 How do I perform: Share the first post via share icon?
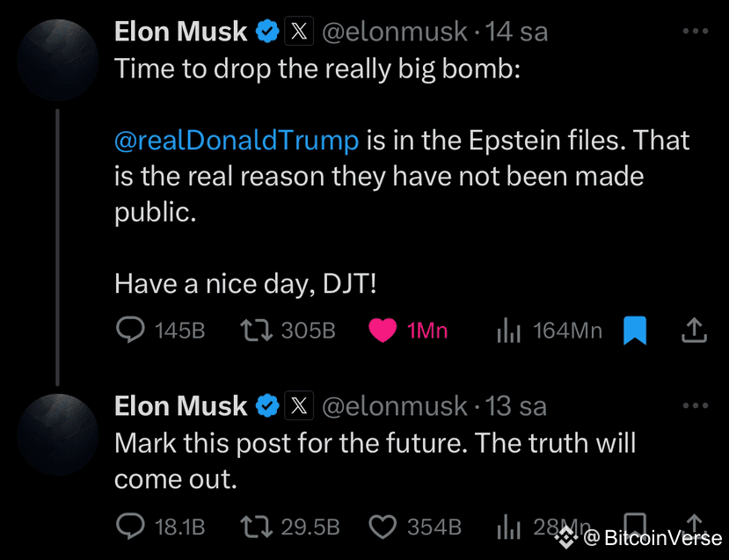click(694, 331)
